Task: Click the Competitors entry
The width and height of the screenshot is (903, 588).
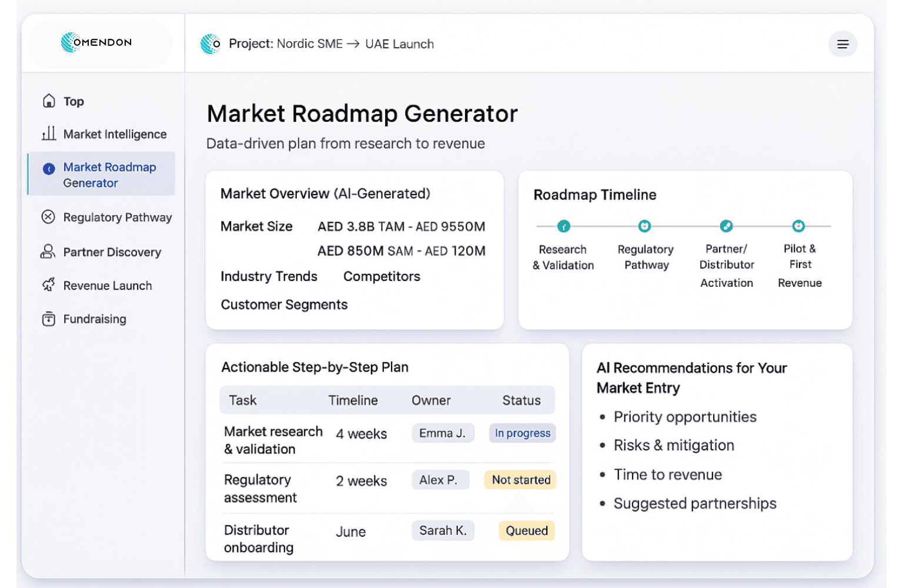Action: [x=382, y=276]
